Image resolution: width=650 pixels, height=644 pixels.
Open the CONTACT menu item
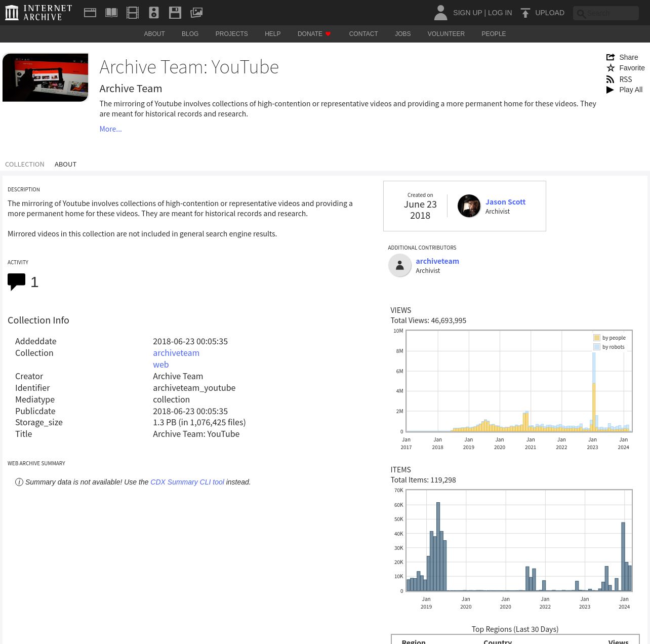363,34
